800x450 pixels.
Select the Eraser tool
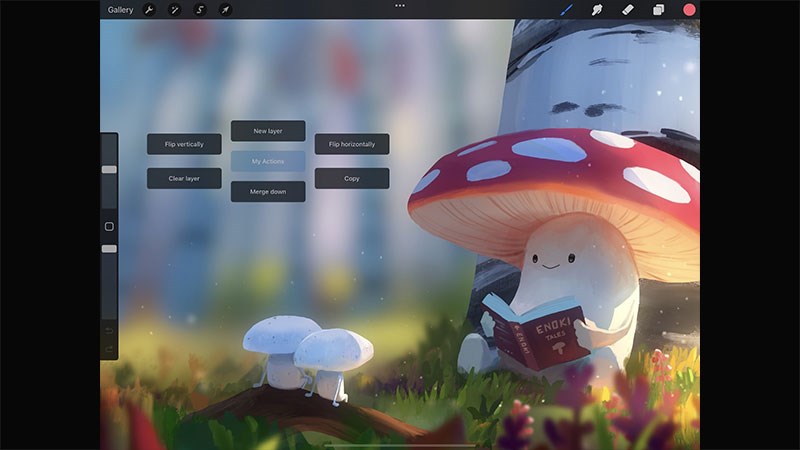click(628, 10)
